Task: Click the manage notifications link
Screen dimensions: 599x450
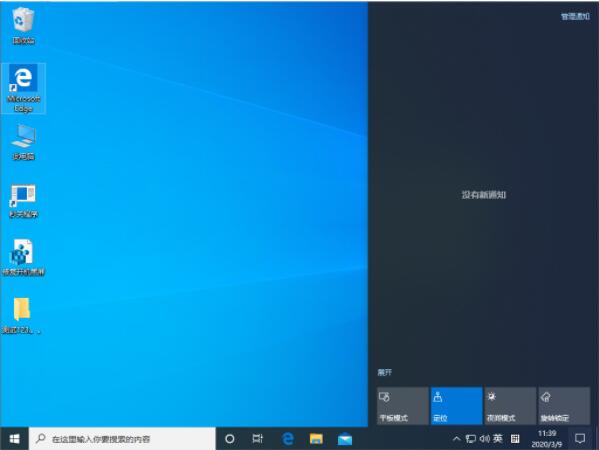Action: tap(575, 16)
